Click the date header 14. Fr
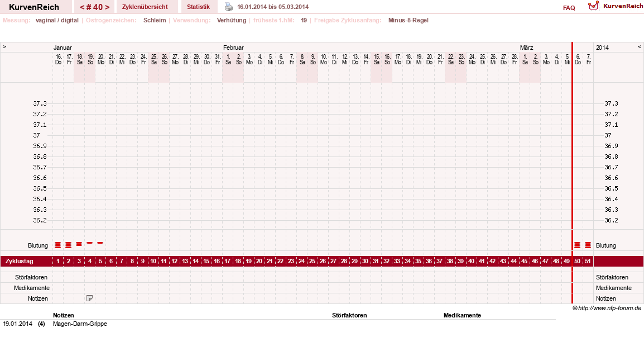This screenshot has height=337, width=644. pos(366,59)
